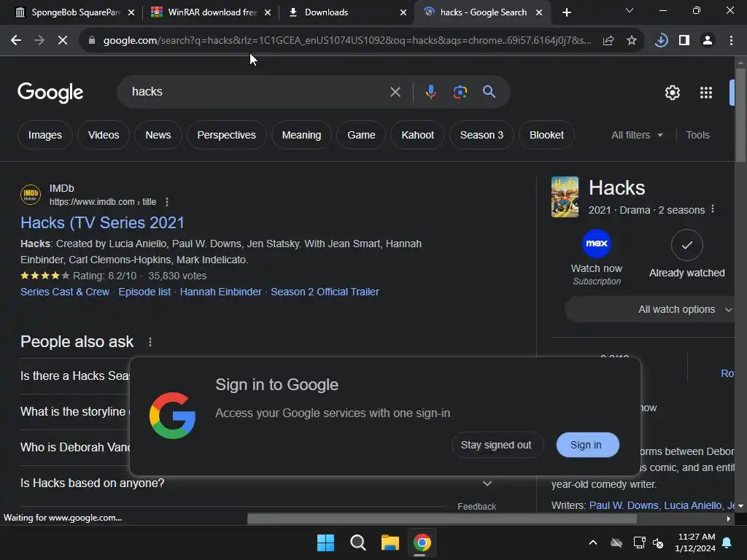
Task: Click Stay signed out
Action: 496,445
